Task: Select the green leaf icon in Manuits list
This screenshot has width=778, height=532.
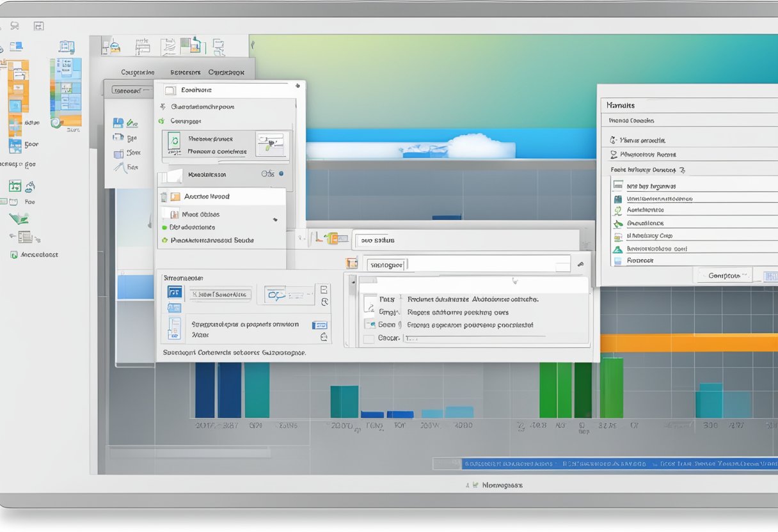Action: pos(617,223)
